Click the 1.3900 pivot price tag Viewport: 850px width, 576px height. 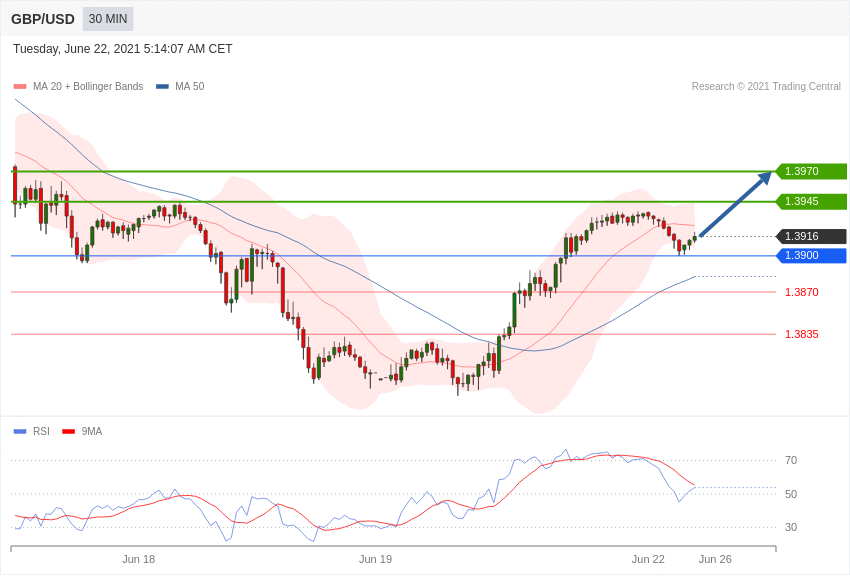811,255
